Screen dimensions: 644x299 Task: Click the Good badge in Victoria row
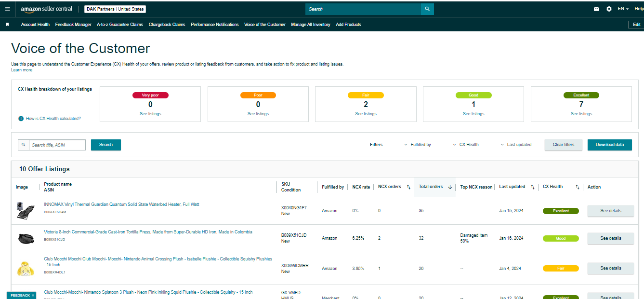(x=561, y=238)
